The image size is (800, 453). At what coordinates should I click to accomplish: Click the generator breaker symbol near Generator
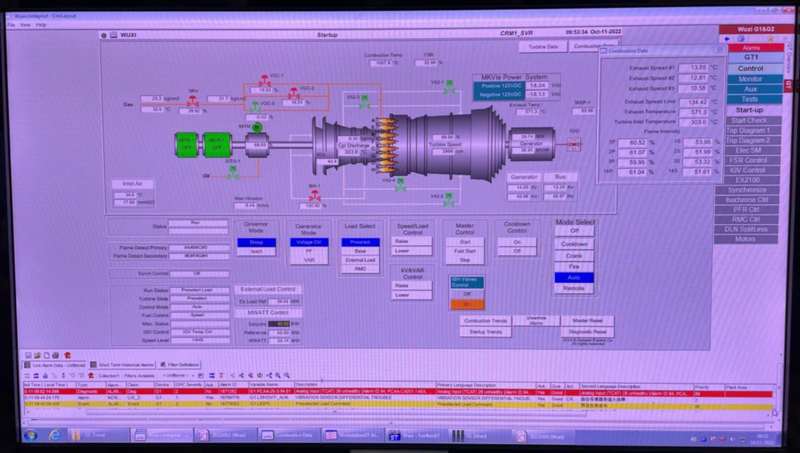pyautogui.click(x=574, y=146)
